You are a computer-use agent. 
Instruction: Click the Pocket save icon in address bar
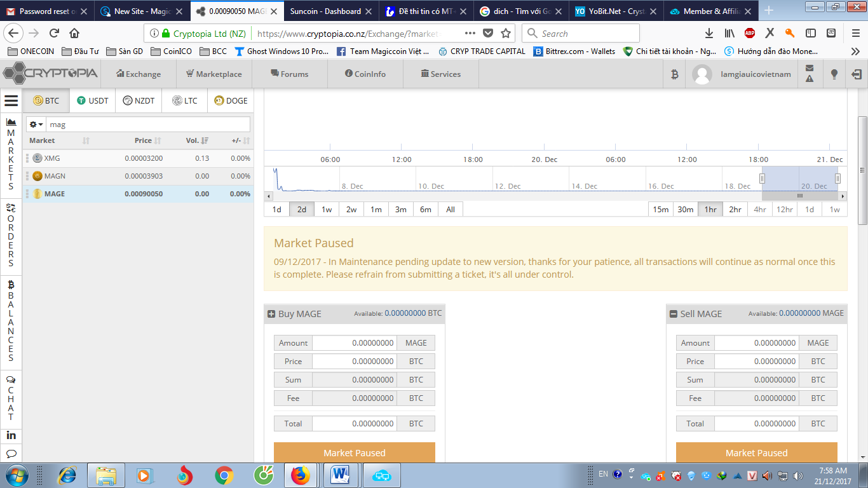coord(488,34)
